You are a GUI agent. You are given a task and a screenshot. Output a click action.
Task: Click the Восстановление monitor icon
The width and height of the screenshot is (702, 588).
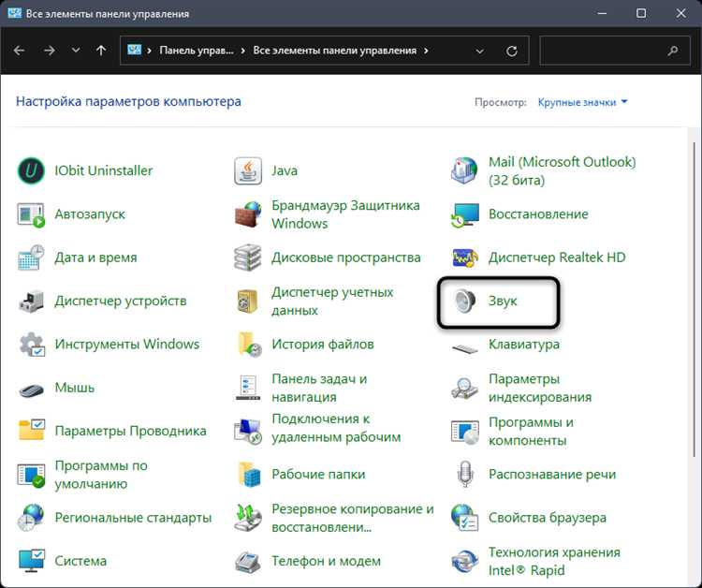click(464, 214)
